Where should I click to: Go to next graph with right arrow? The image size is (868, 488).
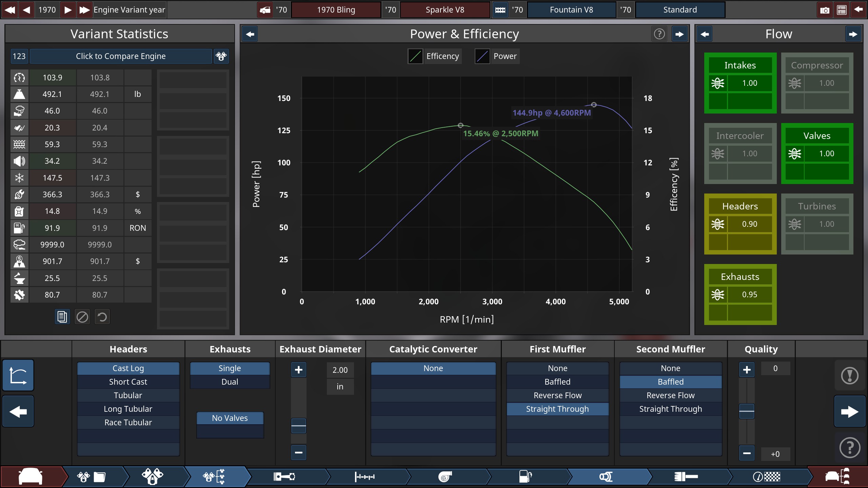coord(679,34)
